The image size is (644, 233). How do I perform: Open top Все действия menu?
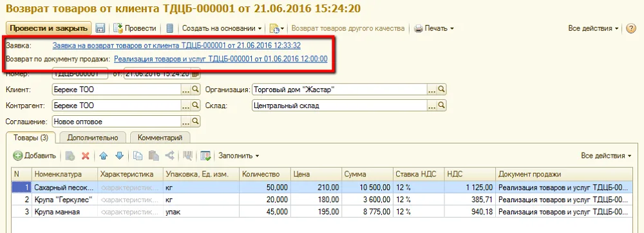(594, 28)
